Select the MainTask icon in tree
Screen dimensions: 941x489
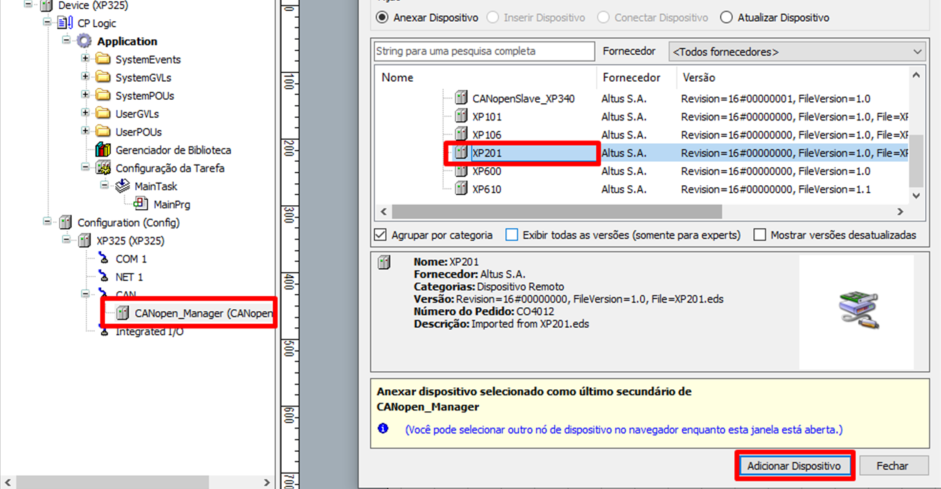tap(122, 186)
